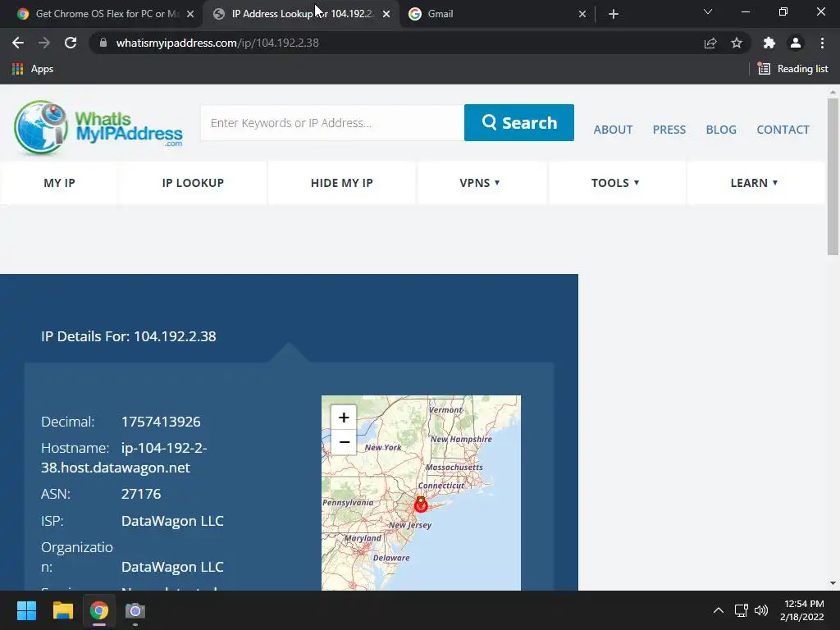Open the CONTACT link
Screen dimensions: 840x630
tap(783, 130)
